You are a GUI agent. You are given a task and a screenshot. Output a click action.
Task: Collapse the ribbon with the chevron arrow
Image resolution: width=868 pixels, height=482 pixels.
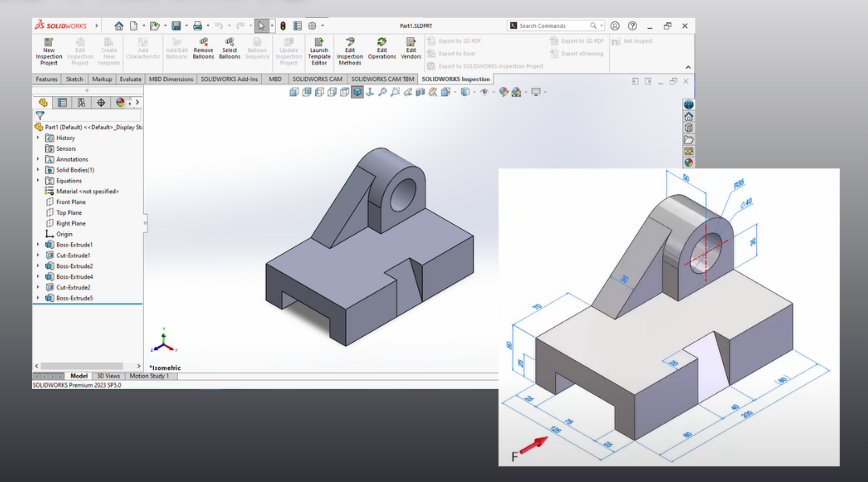click(x=687, y=67)
